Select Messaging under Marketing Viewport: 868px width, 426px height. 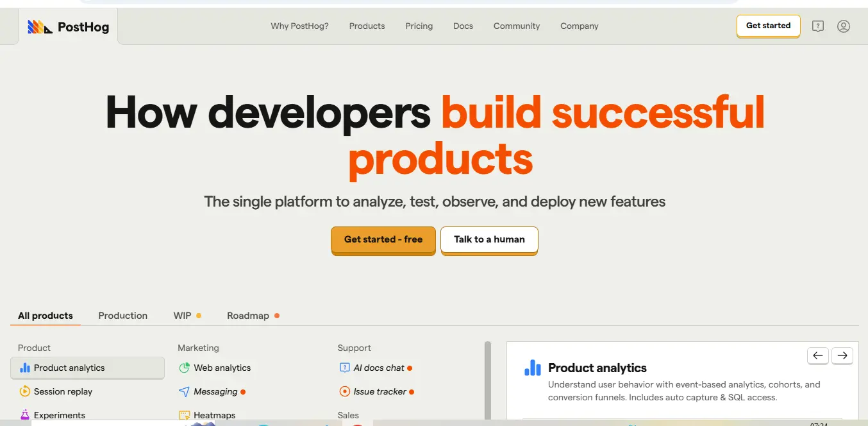pos(215,391)
